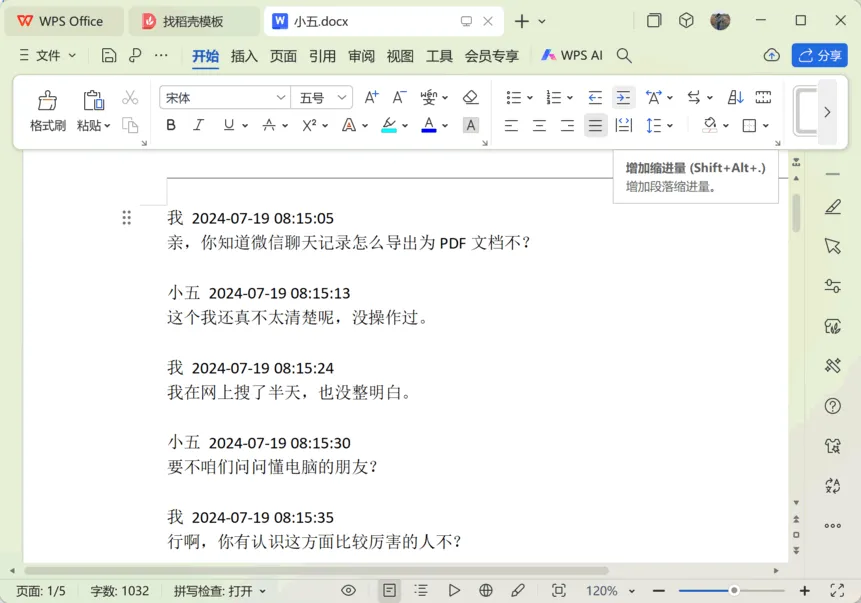Increase font size with A+ icon
Image resolution: width=861 pixels, height=603 pixels.
coord(371,98)
